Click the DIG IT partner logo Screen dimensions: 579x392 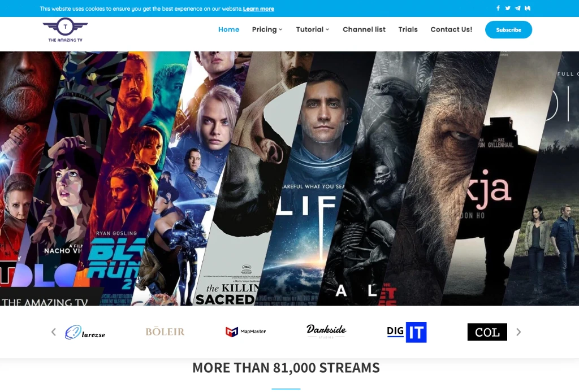[x=407, y=332]
